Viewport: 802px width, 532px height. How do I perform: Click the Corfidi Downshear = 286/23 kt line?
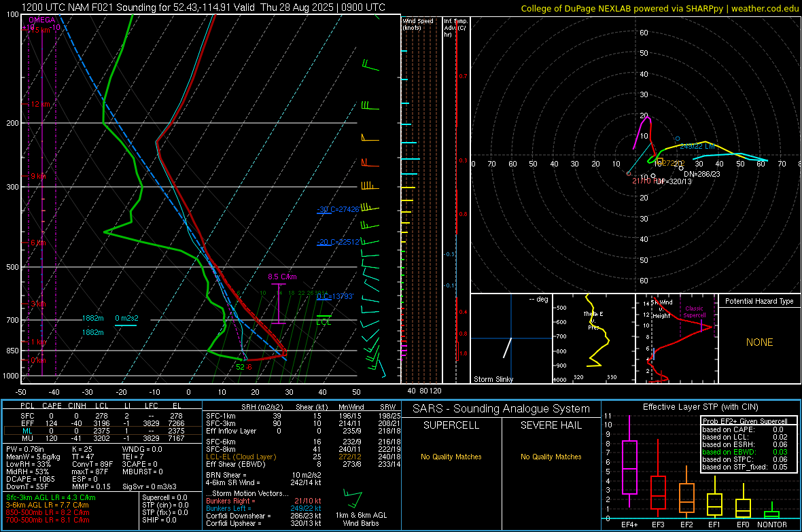(264, 516)
